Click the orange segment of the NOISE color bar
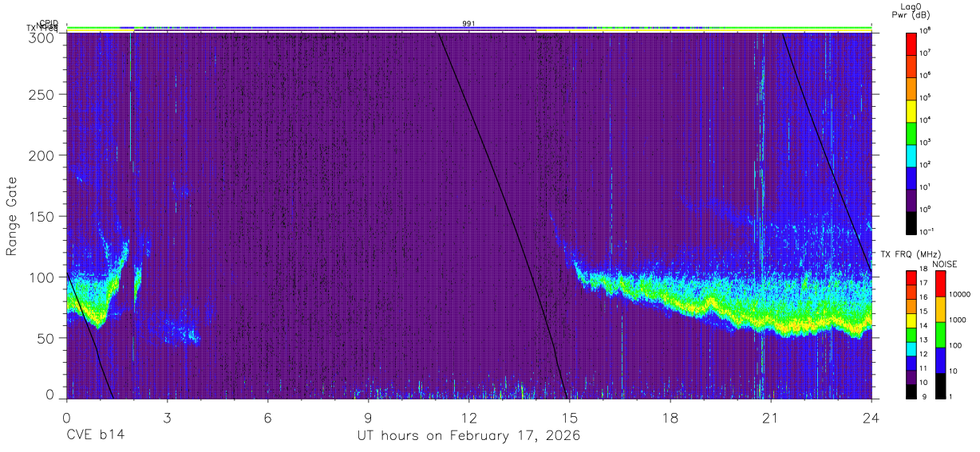Image resolution: width=980 pixels, height=452 pixels. 939,309
